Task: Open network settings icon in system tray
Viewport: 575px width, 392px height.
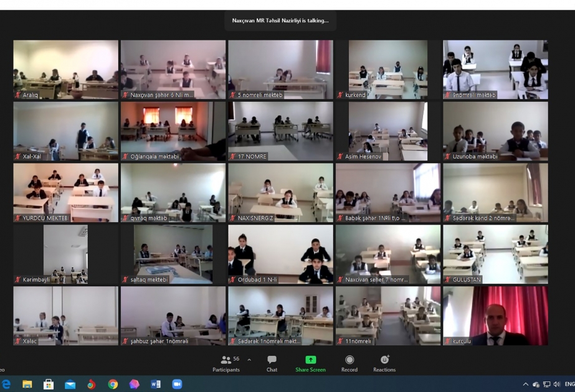Action: click(x=546, y=384)
